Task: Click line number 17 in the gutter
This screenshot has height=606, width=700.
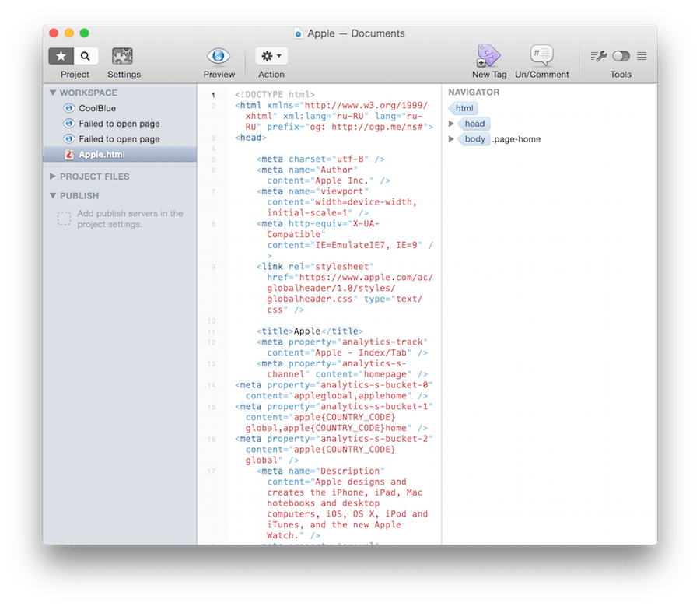Action: [212, 471]
